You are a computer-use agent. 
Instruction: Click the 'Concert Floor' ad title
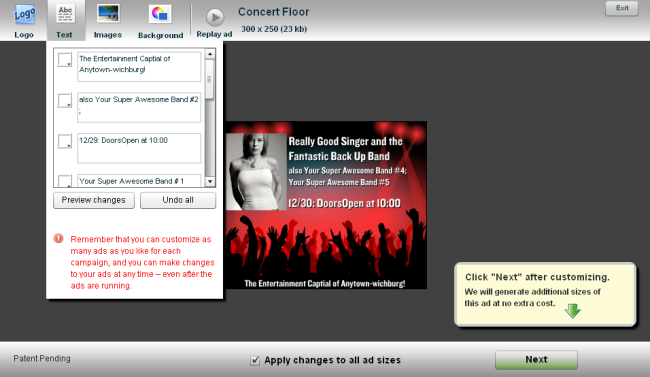pos(274,12)
